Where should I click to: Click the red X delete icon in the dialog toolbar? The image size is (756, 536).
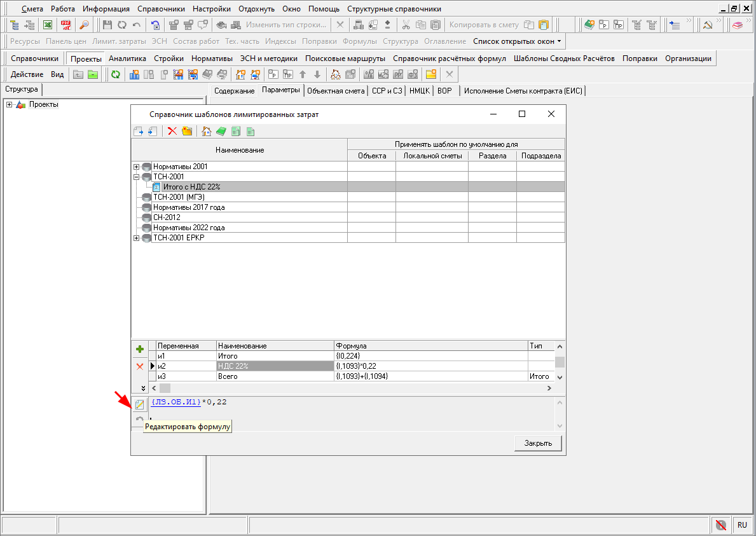tap(172, 132)
